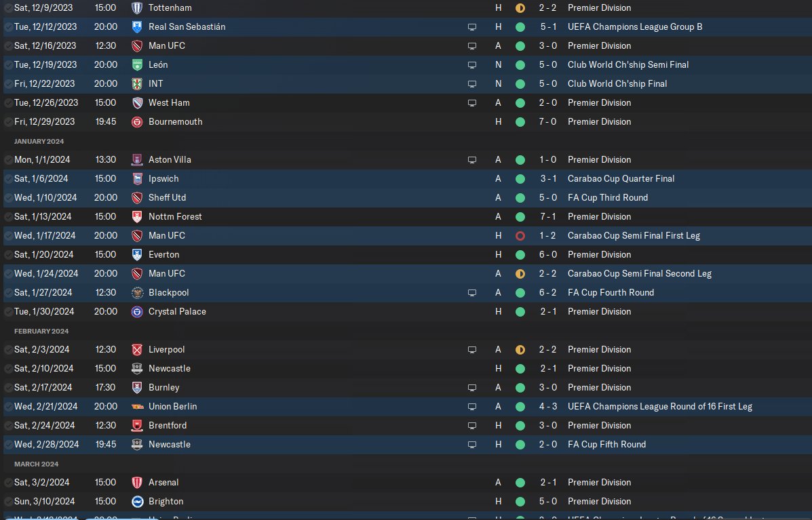Toggle the checkmark beside Sat, 3/2/2024 fixture
The width and height of the screenshot is (812, 520).
[x=8, y=482]
